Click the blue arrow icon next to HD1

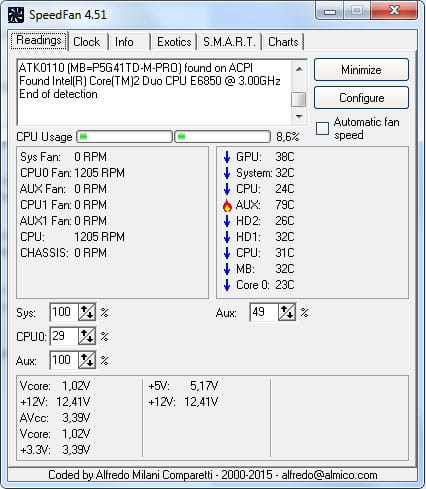click(227, 237)
